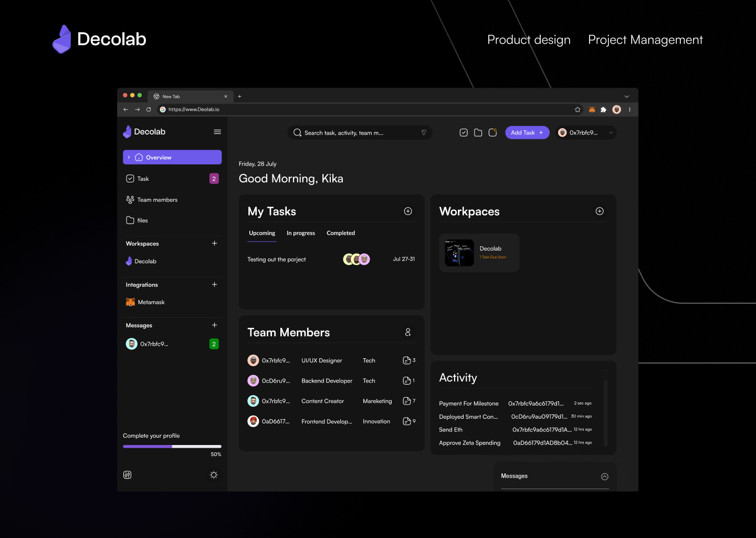Switch to the Completed tab
Viewport: 756px width, 538px height.
[341, 233]
